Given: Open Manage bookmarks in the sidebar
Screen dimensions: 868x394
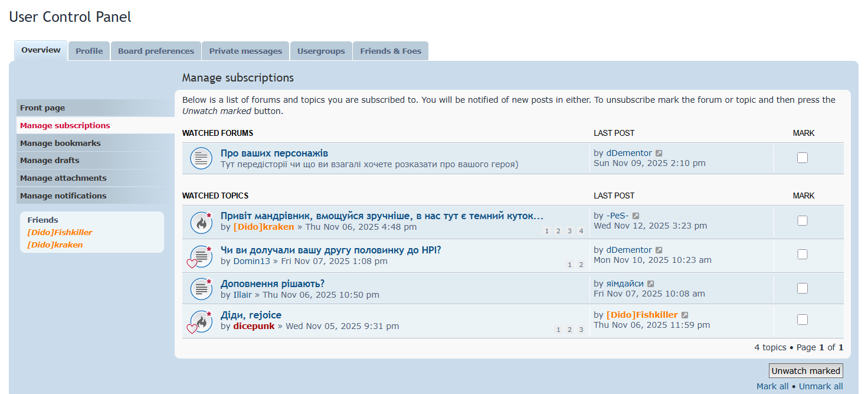Looking at the screenshot, I should pyautogui.click(x=60, y=143).
